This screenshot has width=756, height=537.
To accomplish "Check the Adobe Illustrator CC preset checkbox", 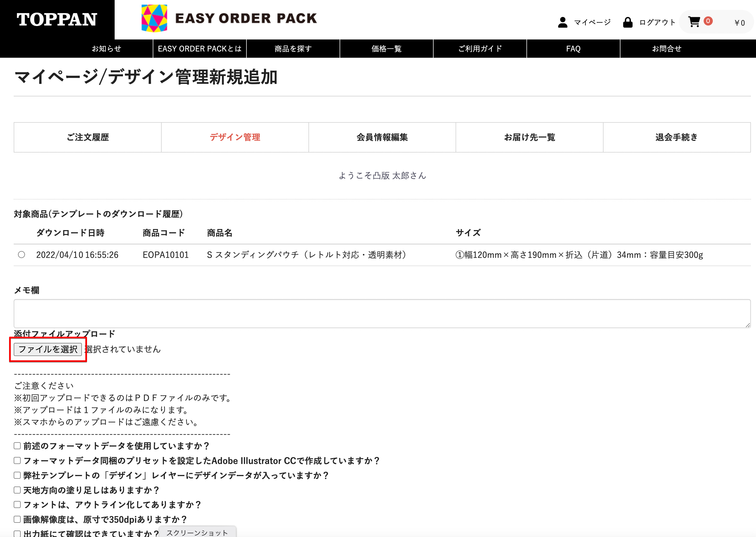I will click(17, 460).
